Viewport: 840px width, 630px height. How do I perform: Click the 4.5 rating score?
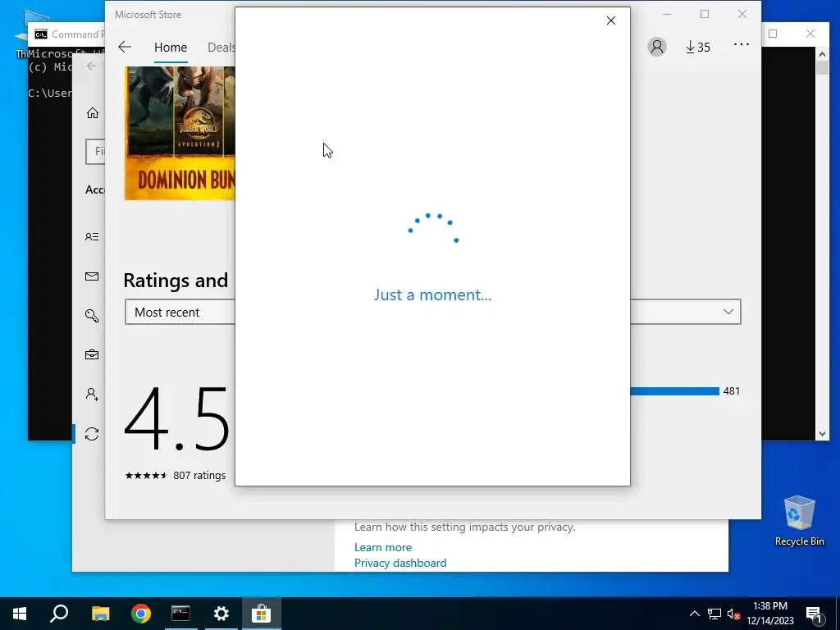click(177, 420)
